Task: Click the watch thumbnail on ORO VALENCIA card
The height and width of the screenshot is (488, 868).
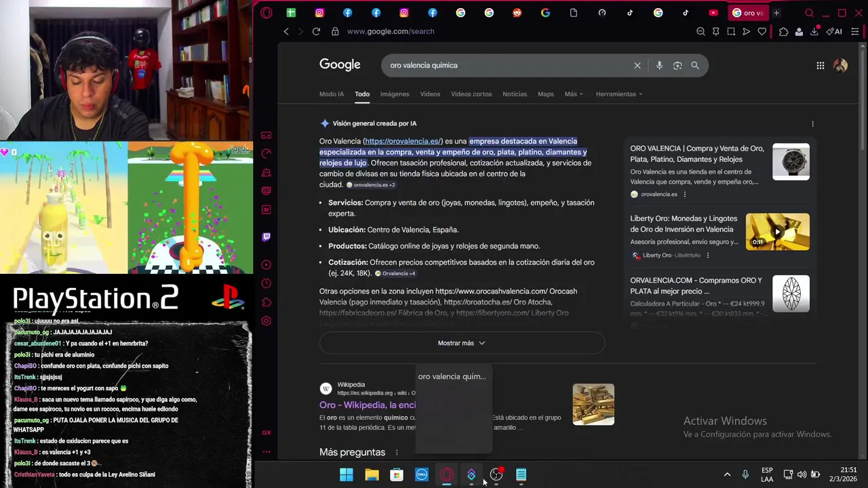Action: [x=791, y=161]
